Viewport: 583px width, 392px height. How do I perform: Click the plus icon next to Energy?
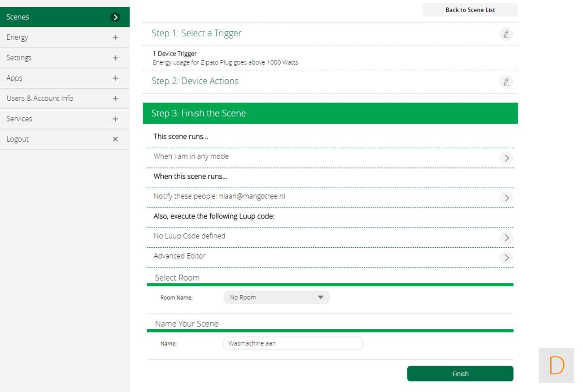[x=115, y=38]
